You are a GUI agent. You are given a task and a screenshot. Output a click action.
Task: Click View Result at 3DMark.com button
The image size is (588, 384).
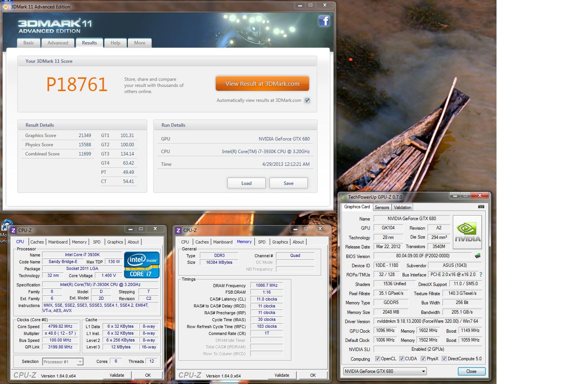(x=262, y=83)
